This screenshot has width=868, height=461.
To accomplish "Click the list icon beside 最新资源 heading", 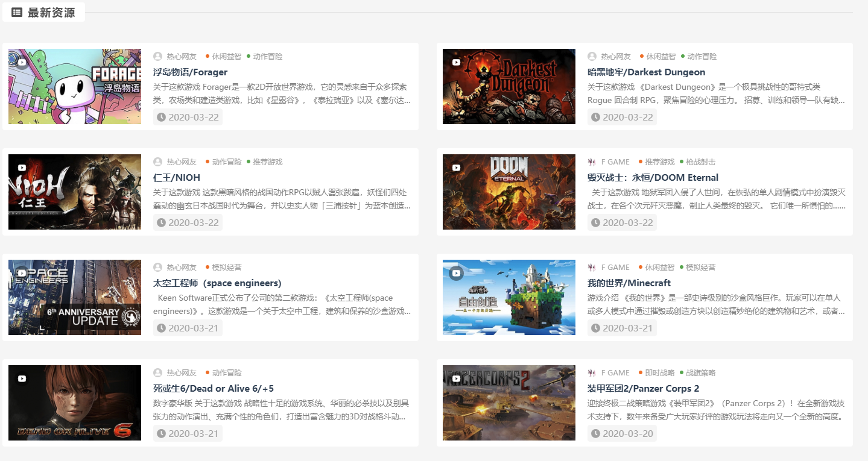I will click(17, 12).
